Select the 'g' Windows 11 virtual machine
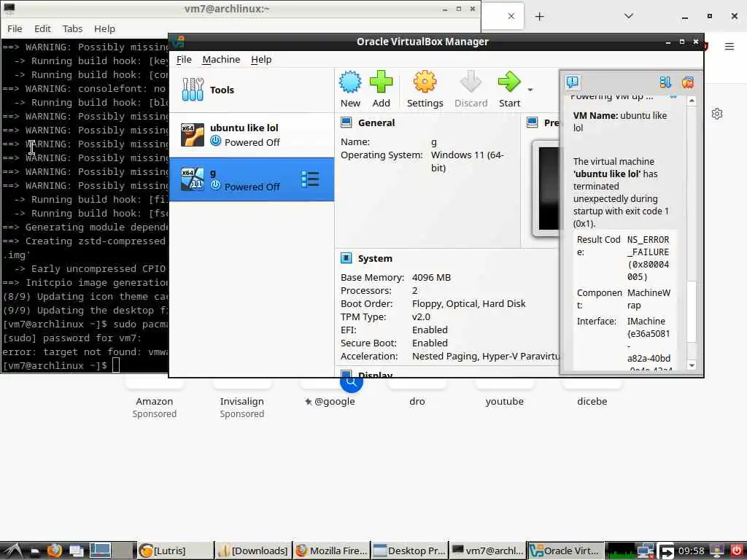The image size is (747, 560). (x=252, y=179)
